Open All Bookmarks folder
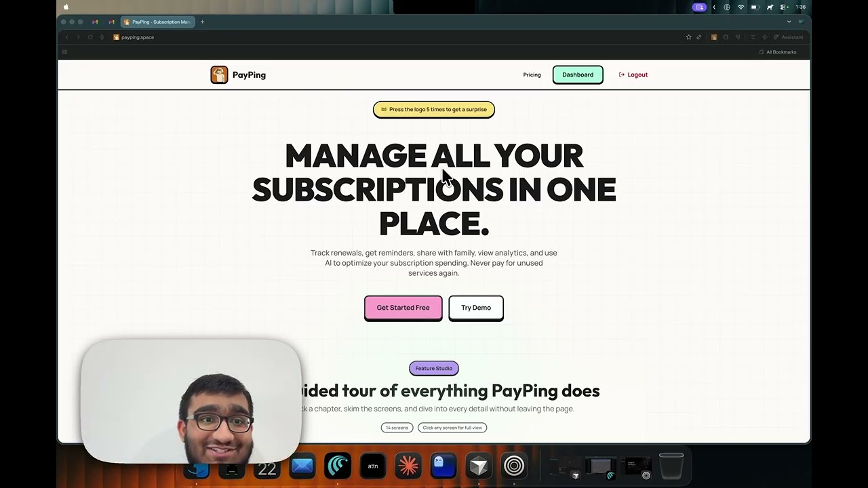 point(778,52)
